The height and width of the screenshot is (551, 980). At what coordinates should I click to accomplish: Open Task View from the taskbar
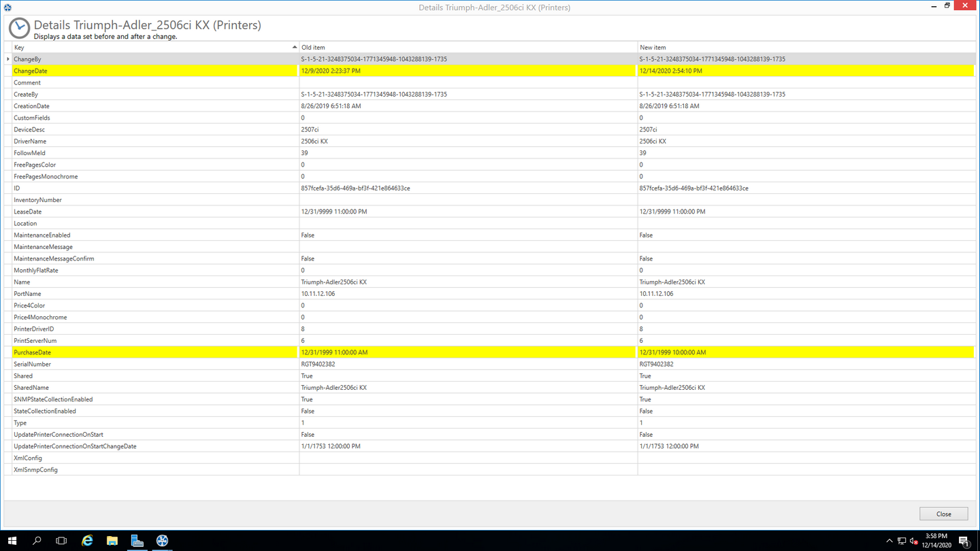click(x=61, y=541)
